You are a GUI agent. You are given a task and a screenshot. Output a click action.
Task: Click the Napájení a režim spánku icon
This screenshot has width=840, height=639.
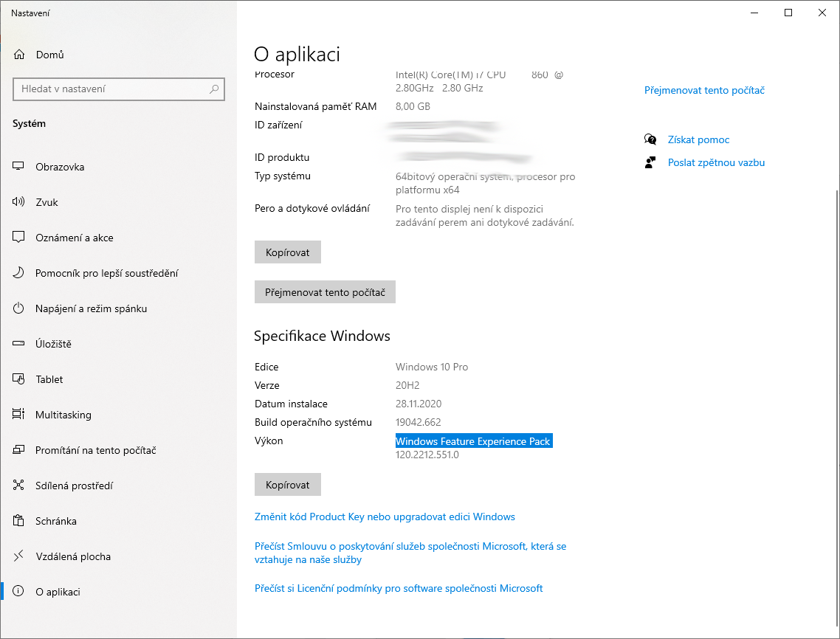coord(19,308)
